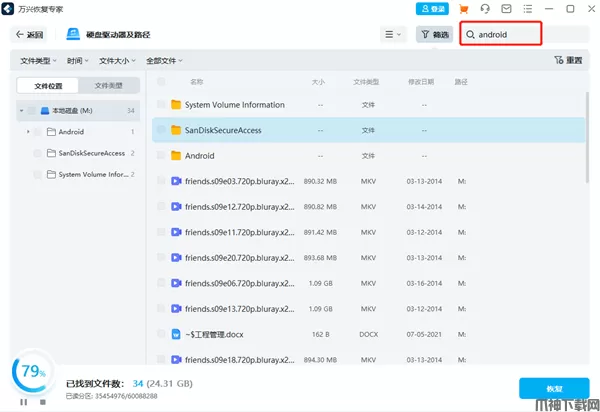Pause the scan in progress

click(26, 402)
